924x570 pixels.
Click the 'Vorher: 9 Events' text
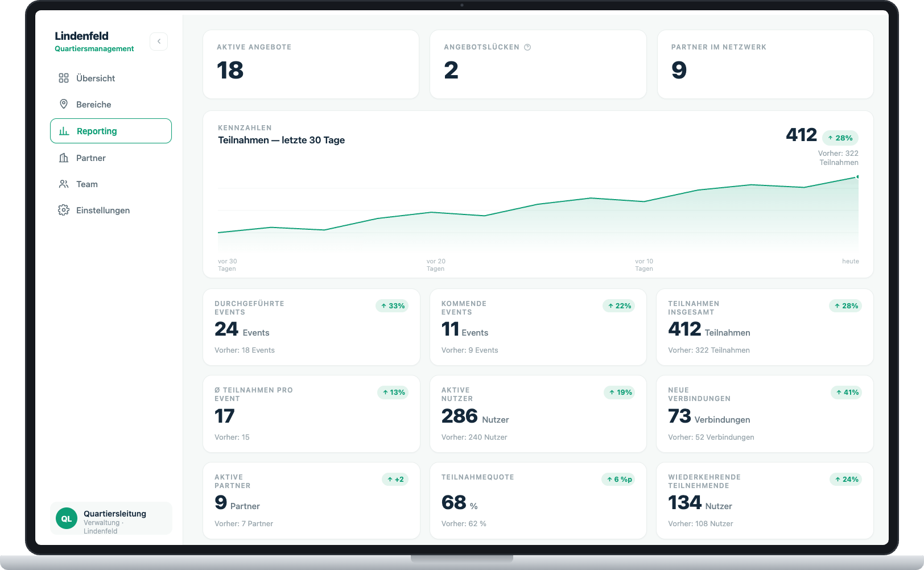(470, 350)
